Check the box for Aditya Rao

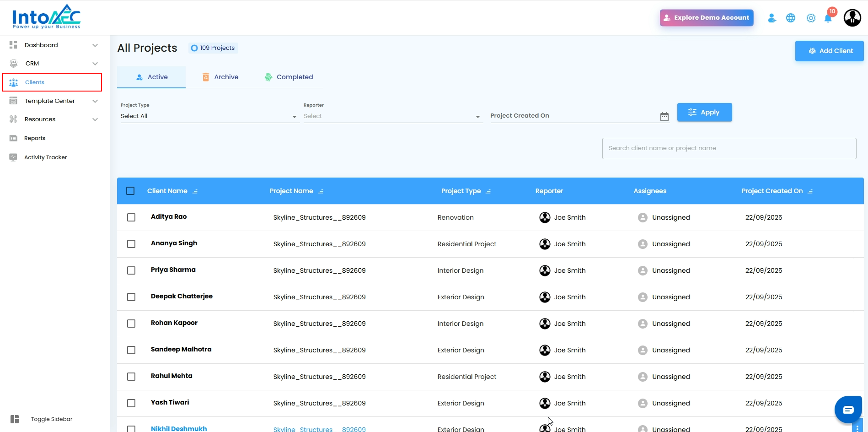(131, 217)
